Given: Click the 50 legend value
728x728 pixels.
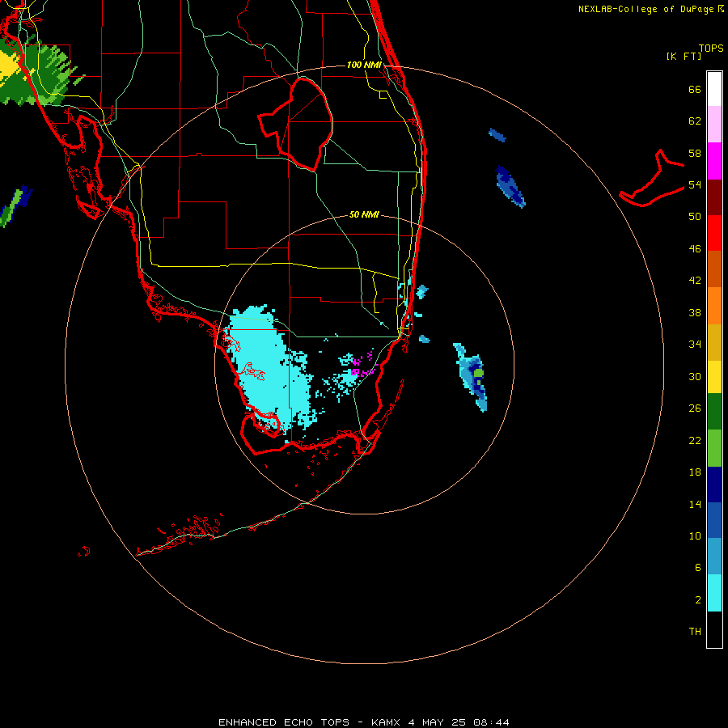Looking at the screenshot, I should pos(695,217).
